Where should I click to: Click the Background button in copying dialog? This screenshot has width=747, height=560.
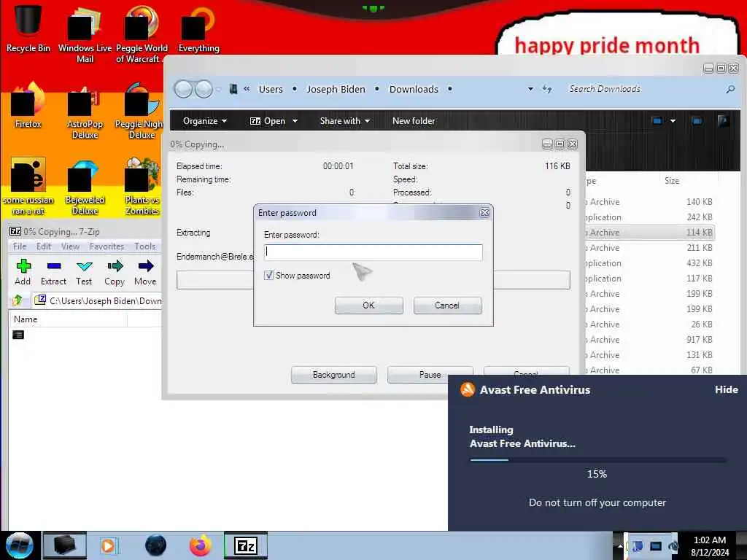click(333, 375)
